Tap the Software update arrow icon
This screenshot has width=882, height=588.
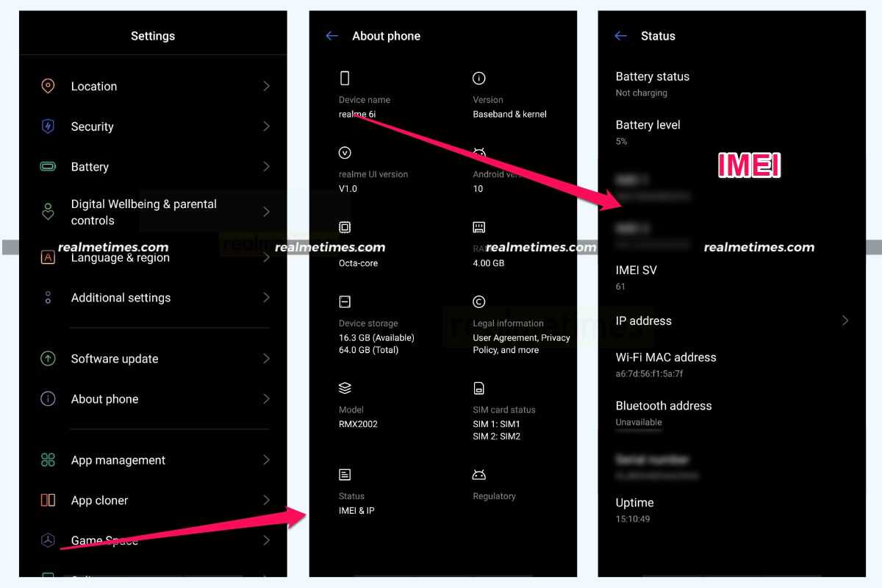[48, 359]
